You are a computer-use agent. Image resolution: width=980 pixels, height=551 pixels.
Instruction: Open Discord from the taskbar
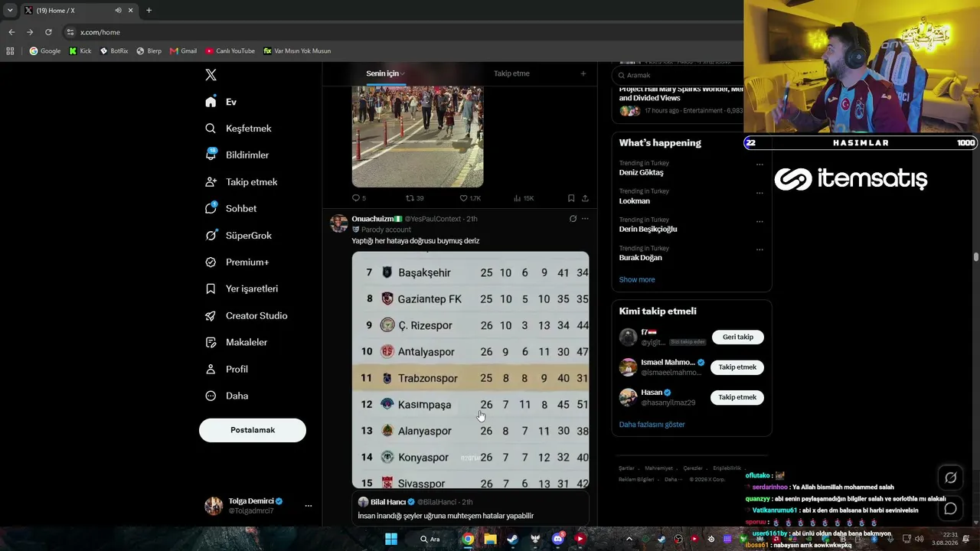[558, 539]
